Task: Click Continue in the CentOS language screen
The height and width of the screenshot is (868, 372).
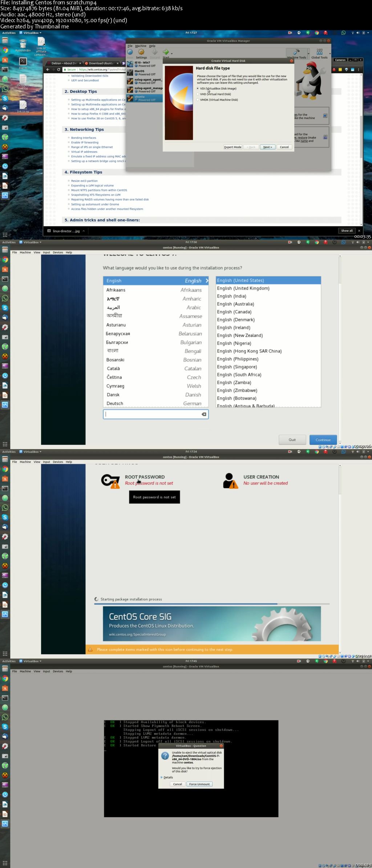Action: point(323,440)
